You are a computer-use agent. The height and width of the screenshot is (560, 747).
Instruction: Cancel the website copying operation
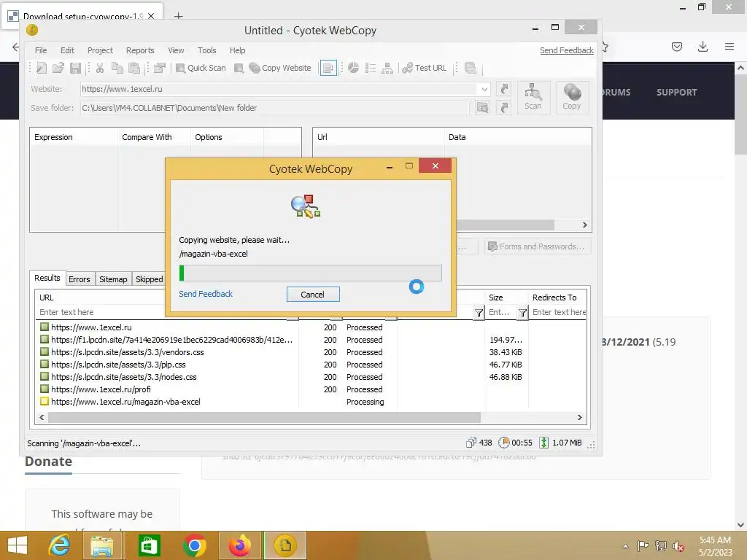click(313, 295)
